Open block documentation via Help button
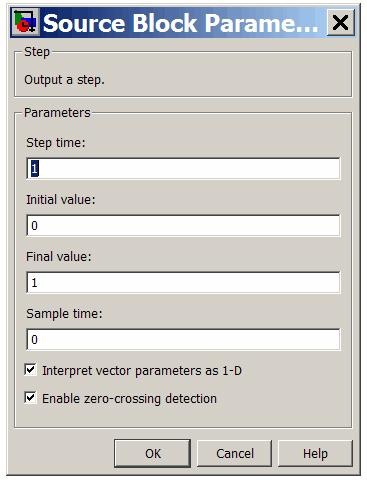 (x=315, y=453)
